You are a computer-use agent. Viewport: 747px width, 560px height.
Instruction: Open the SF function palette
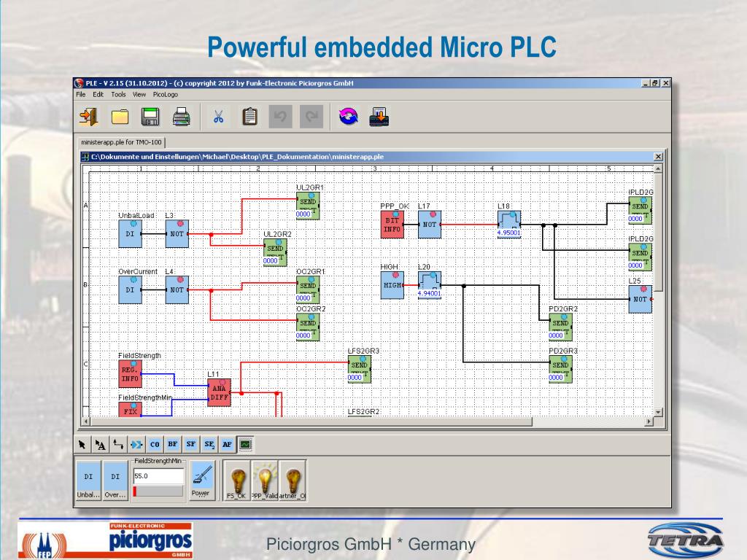190,445
